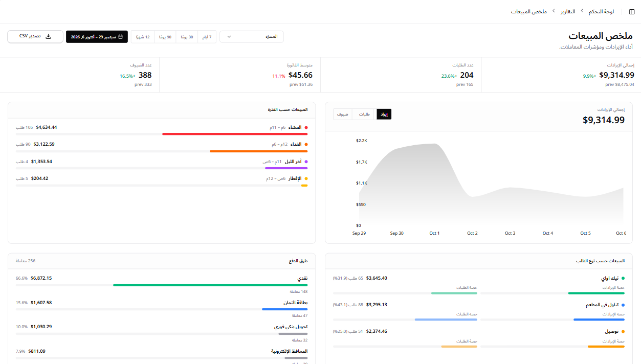Screen dimensions: 641x364
Task: Click the عدد الضيوف 388 card
Action: pyautogui.click(x=80, y=75)
